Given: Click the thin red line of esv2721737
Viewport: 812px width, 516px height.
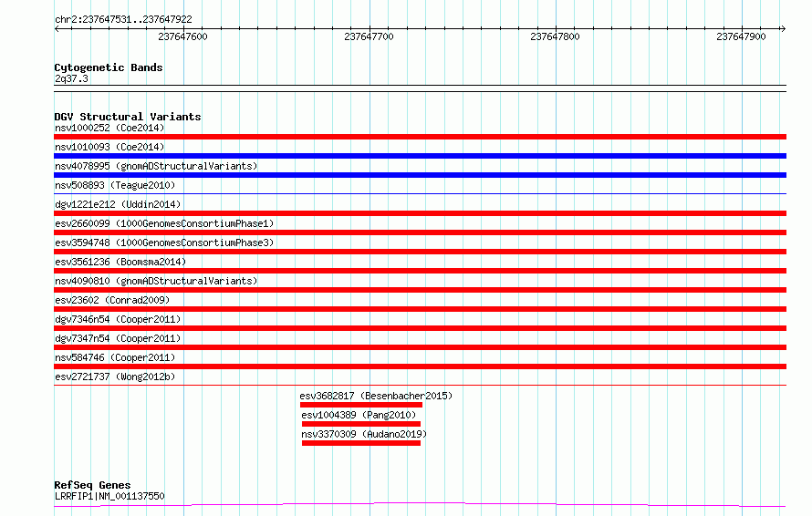Looking at the screenshot, I should (420, 386).
